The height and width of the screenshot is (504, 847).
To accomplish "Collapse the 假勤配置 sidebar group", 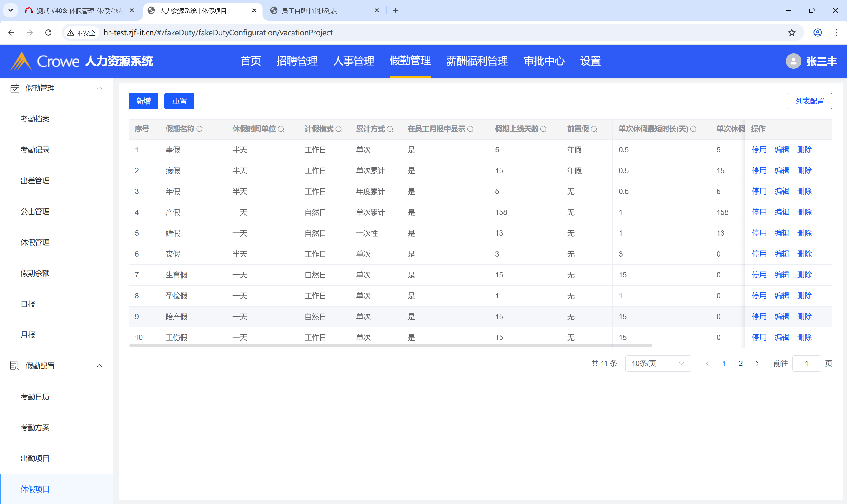I will click(x=99, y=366).
